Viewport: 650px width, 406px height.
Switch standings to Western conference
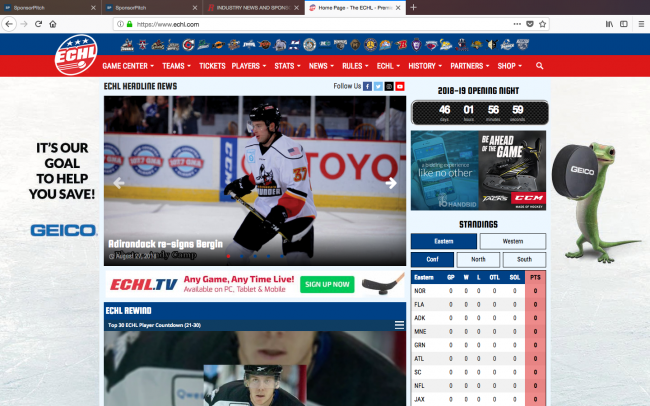pos(512,241)
